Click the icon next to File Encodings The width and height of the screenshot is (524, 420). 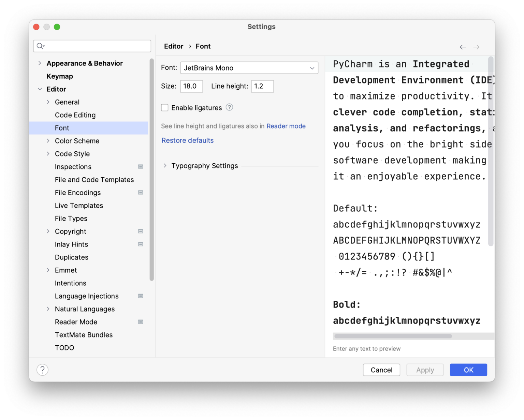pos(140,193)
